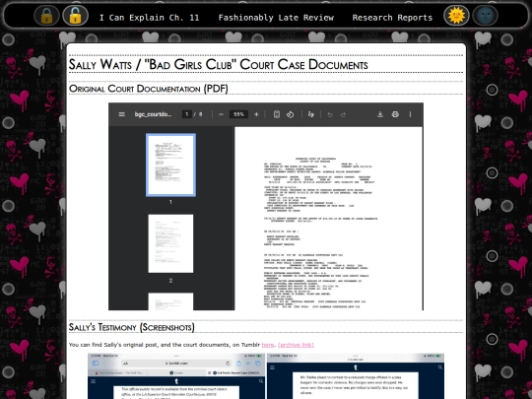Zoom in the PDF with plus button

pos(256,114)
